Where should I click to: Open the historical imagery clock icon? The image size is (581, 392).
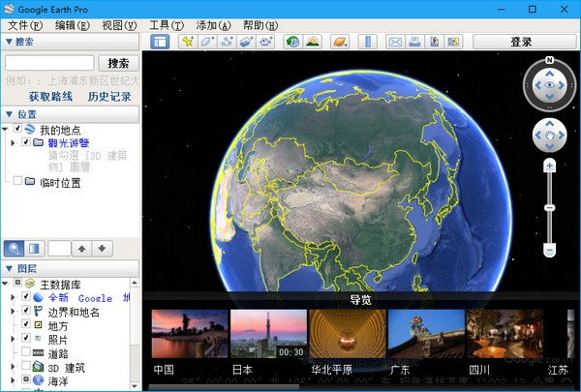[x=292, y=42]
